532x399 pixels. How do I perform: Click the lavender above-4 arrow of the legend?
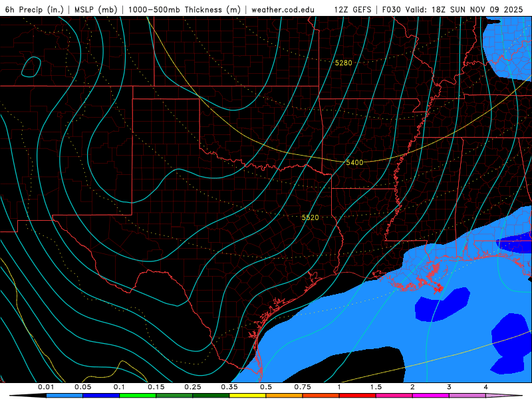pyautogui.click(x=504, y=396)
